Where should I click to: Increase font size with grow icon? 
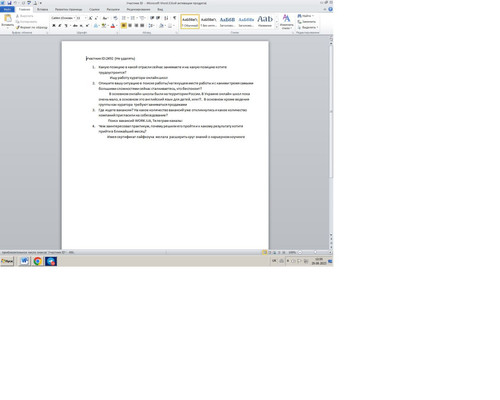(90, 18)
